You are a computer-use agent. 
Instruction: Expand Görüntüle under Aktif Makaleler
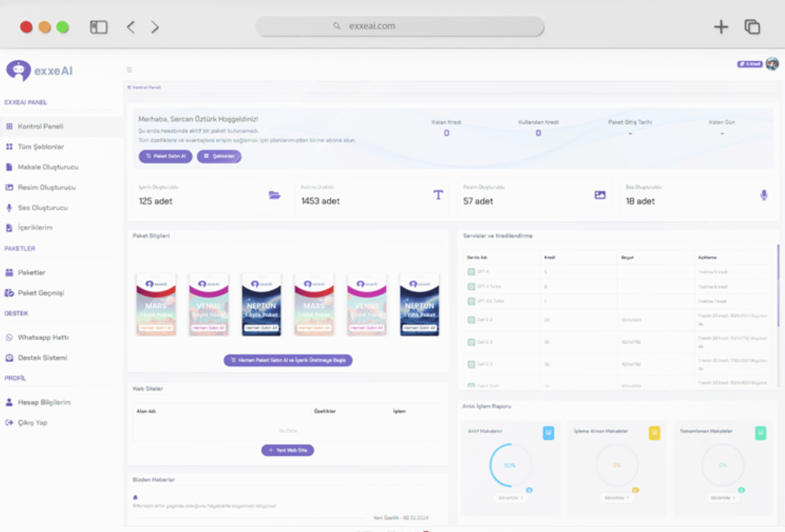coord(511,498)
